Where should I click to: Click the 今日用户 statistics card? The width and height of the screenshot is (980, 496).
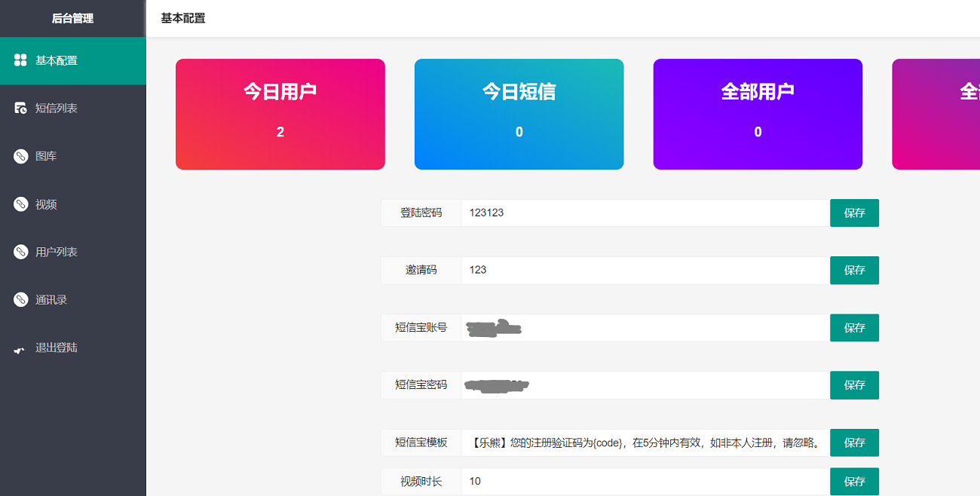pos(280,115)
